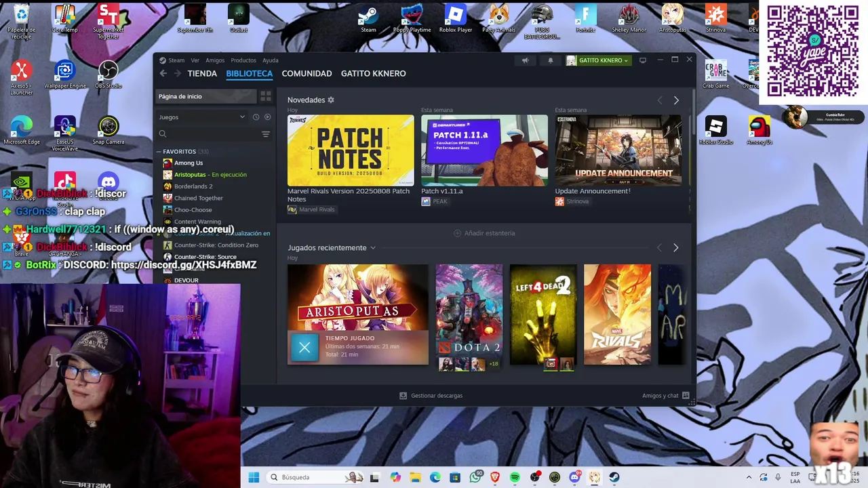868x488 pixels.
Task: Select Among Us in the library list
Action: 189,163
